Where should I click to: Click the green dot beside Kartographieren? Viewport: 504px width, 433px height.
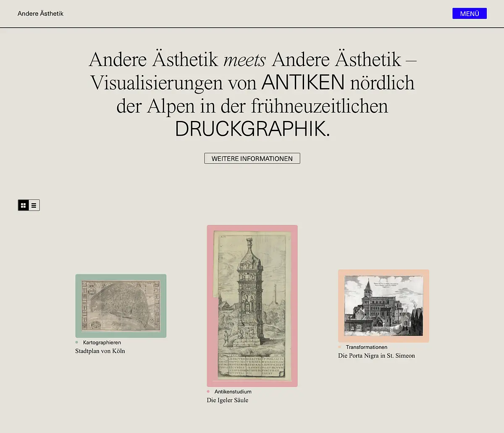coord(77,342)
